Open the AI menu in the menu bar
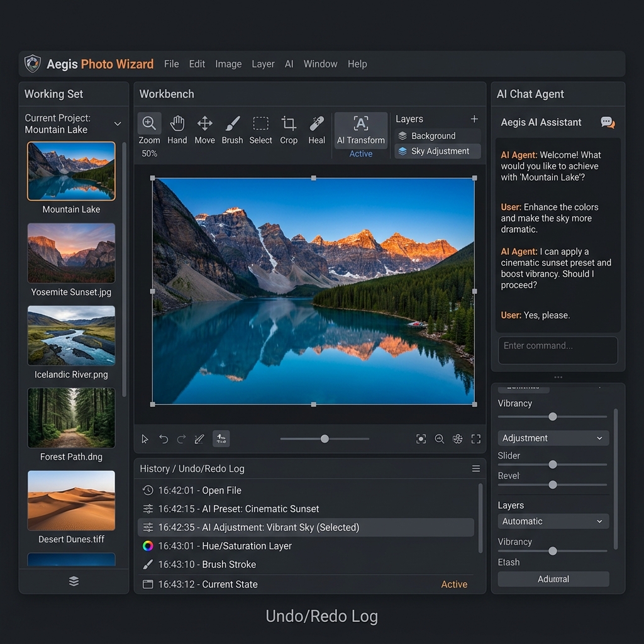The height and width of the screenshot is (644, 644). coord(289,64)
